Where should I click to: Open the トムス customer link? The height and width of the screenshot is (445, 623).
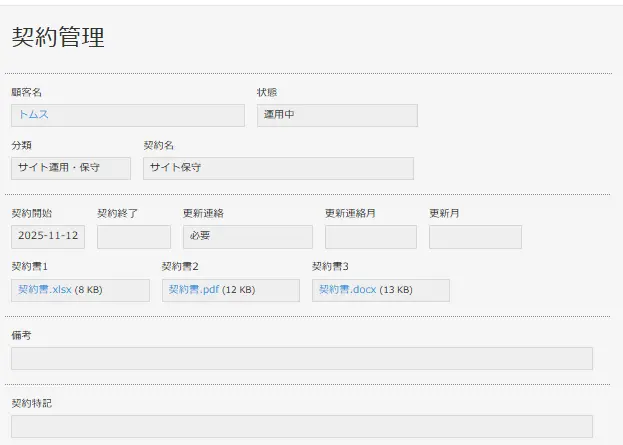(x=33, y=115)
